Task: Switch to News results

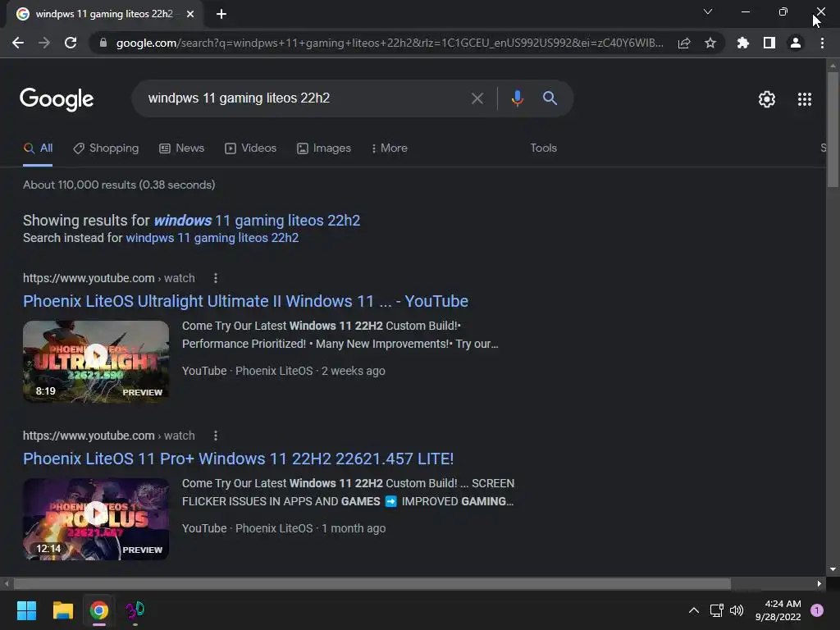Action: pyautogui.click(x=181, y=148)
